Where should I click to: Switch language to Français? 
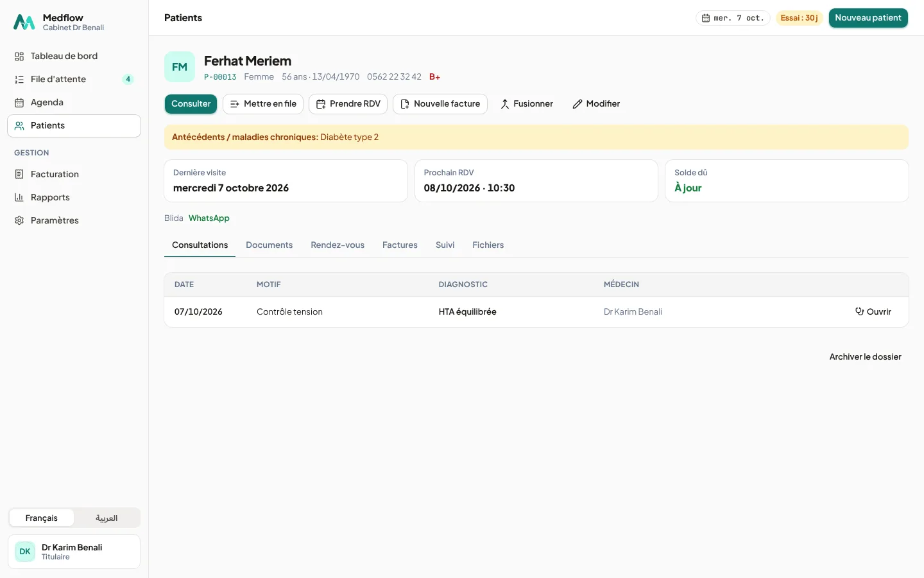pyautogui.click(x=42, y=518)
